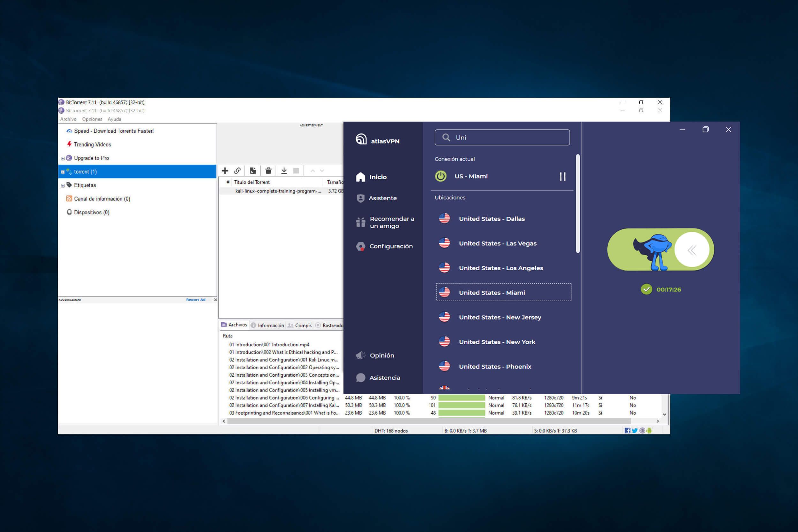This screenshot has width=798, height=532.
Task: Select United States - Phoenix location
Action: pos(504,366)
